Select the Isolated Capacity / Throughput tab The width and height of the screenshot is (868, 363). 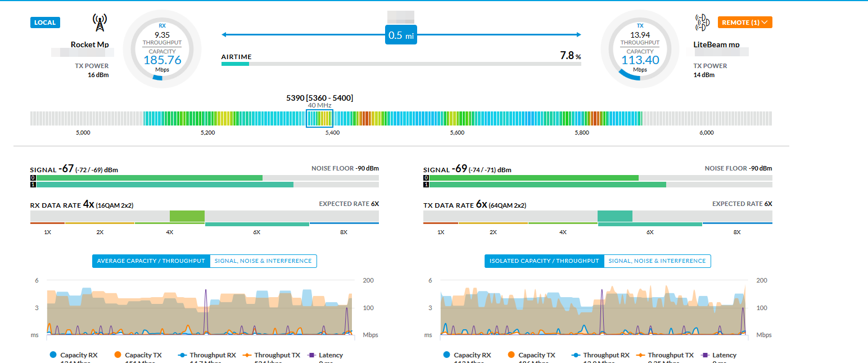(544, 261)
